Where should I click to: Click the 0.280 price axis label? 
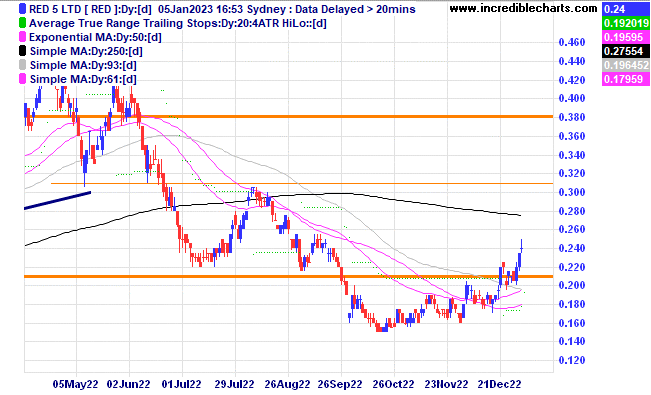coord(572,211)
